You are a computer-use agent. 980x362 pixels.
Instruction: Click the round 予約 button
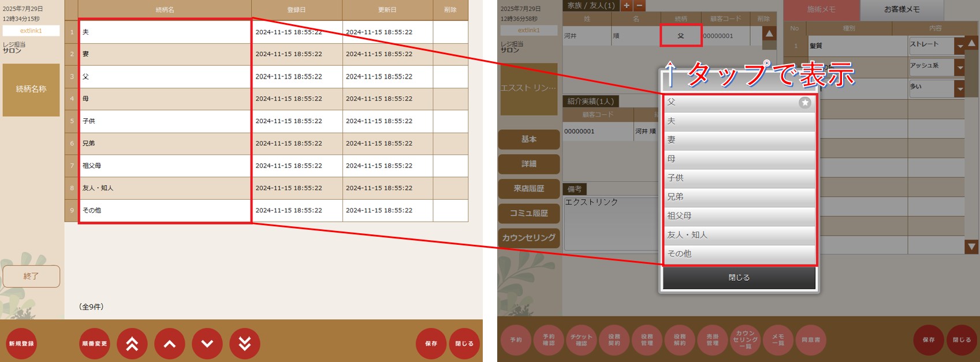click(x=516, y=340)
